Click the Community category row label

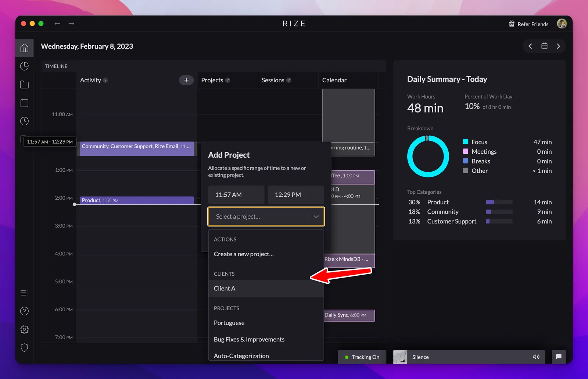443,212
